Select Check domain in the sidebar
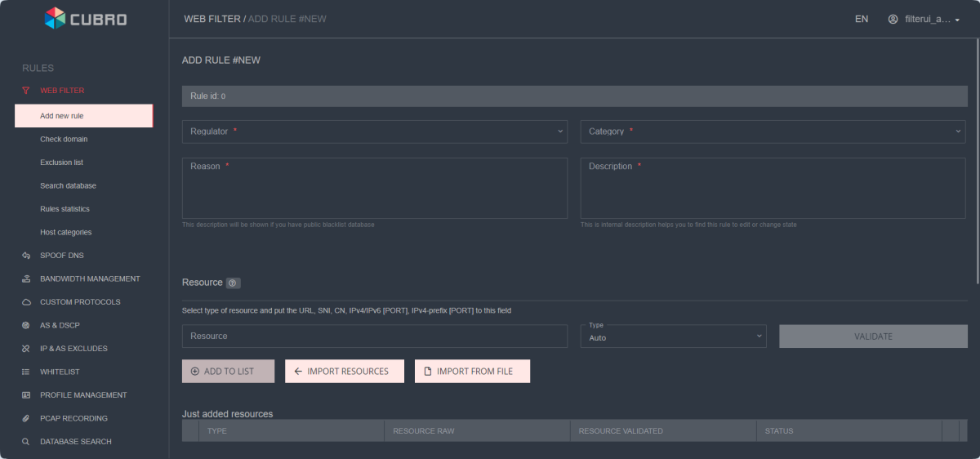This screenshot has height=459, width=980. [x=64, y=140]
